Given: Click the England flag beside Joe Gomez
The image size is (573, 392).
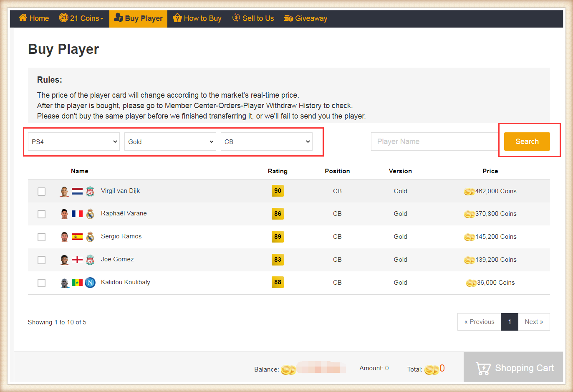Looking at the screenshot, I should pyautogui.click(x=77, y=260).
